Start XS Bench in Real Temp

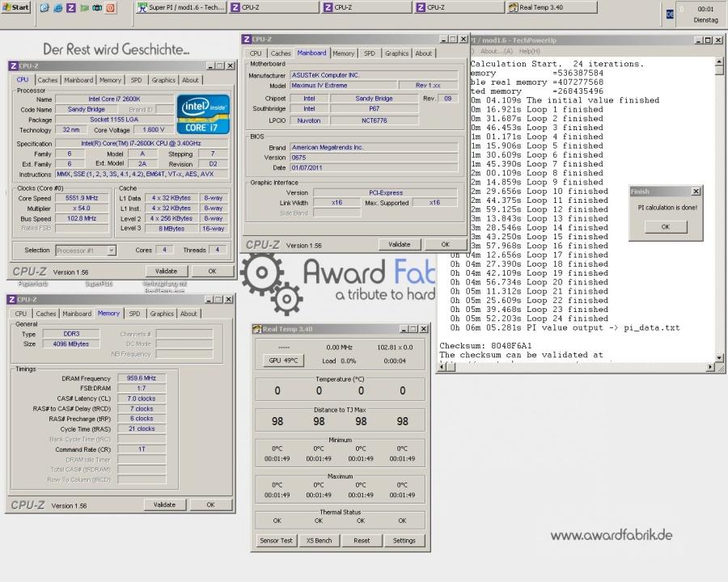tap(319, 541)
